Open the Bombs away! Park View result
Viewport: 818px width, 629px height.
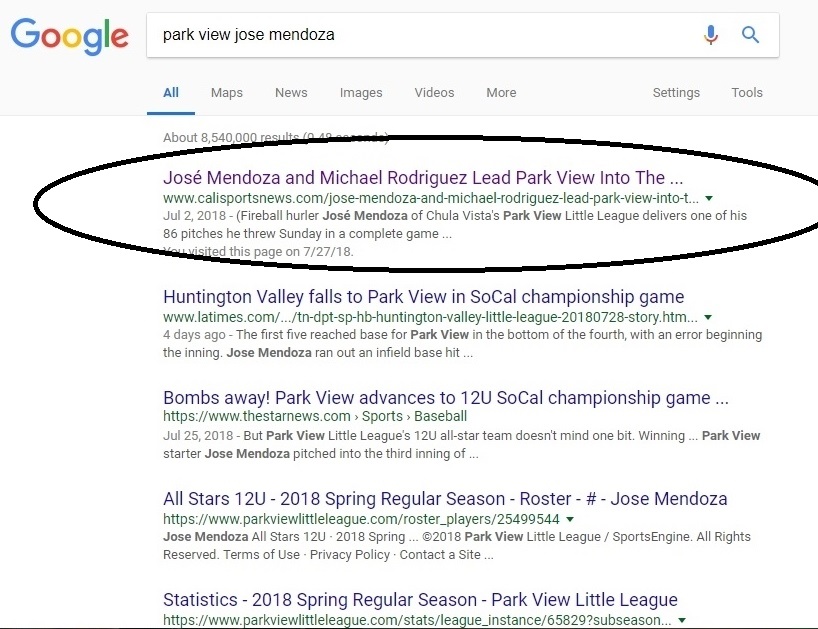[446, 398]
